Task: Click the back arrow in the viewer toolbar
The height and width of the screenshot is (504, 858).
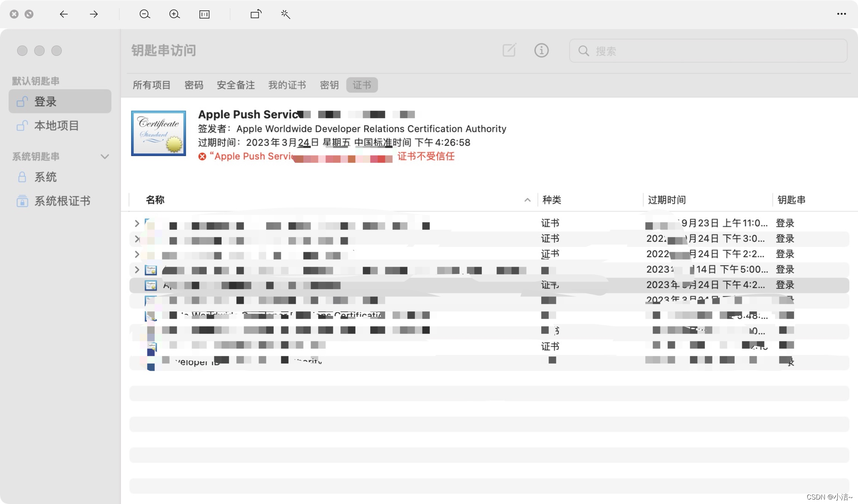Action: click(x=64, y=14)
